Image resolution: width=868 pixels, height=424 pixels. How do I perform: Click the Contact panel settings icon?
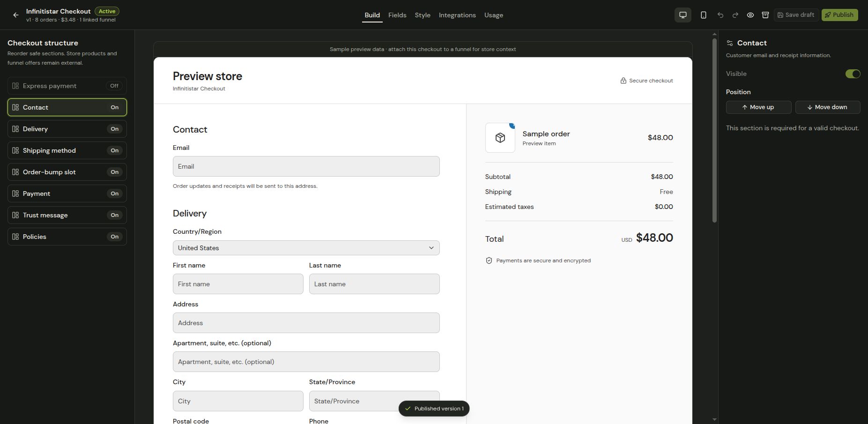click(x=730, y=43)
